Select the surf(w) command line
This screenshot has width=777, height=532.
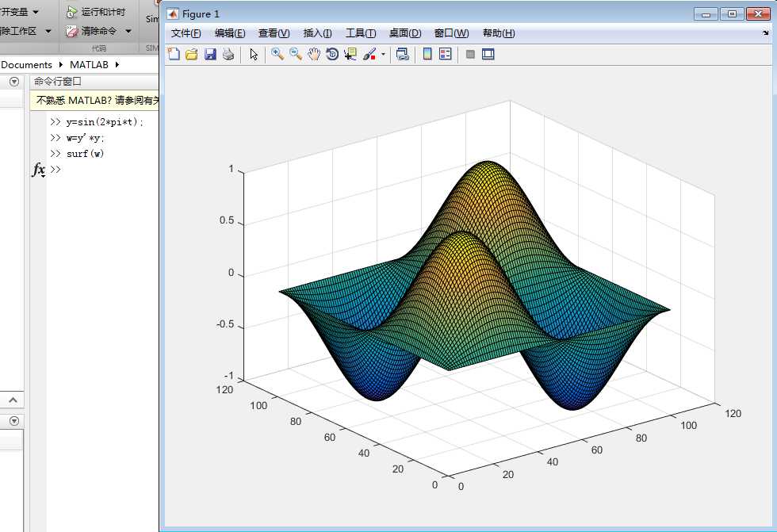[86, 154]
